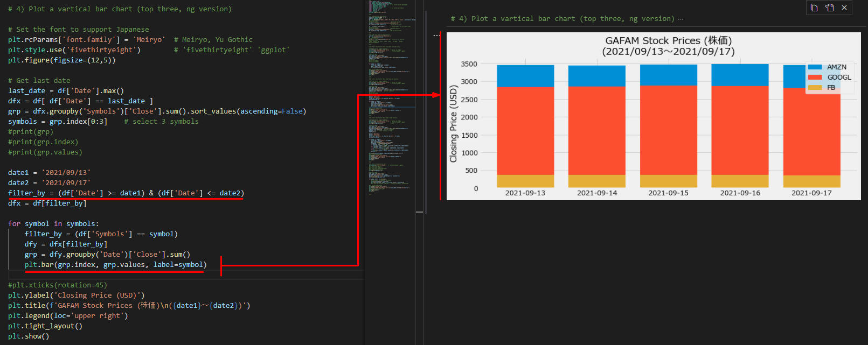Click the dfx = df[filter_by] line
Viewport: 868px width, 345px height.
[x=47, y=203]
